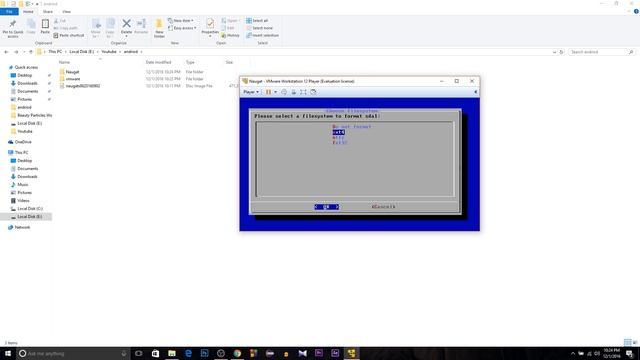This screenshot has width=640, height=360.
Task: Click Invert selection in ribbon
Action: (x=262, y=36)
